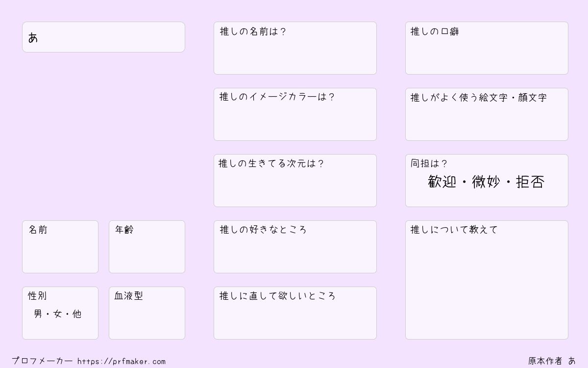Click the large 推しについて教えて box
This screenshot has width=588, height=368.
pos(487,280)
